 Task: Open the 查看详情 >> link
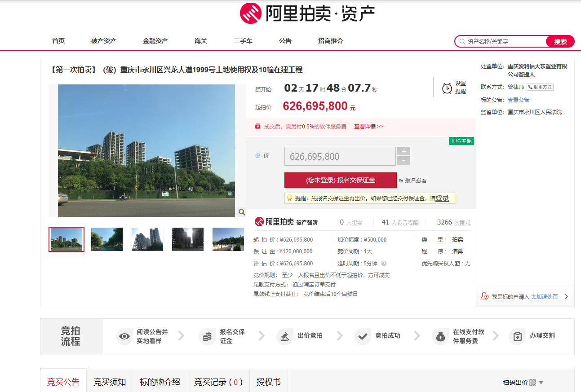[x=368, y=127]
